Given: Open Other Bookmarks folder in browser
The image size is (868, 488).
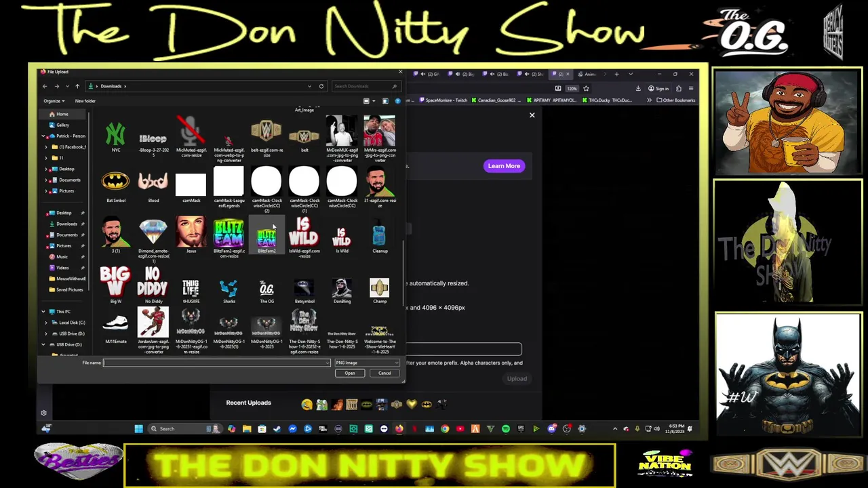Looking at the screenshot, I should pyautogui.click(x=675, y=100).
